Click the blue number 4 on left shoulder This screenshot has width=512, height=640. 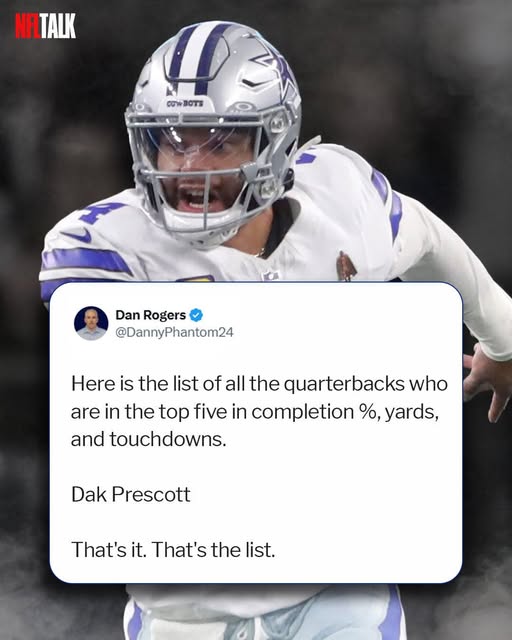click(x=101, y=212)
